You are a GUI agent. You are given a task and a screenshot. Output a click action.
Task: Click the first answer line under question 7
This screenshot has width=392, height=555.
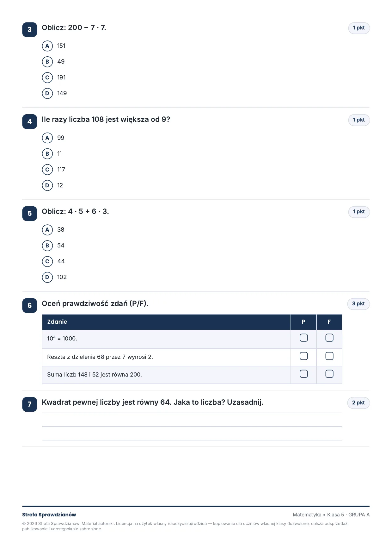click(192, 420)
